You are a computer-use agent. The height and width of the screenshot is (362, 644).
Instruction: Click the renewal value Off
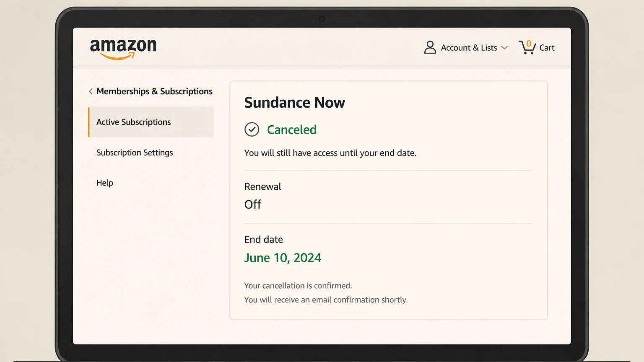point(253,204)
